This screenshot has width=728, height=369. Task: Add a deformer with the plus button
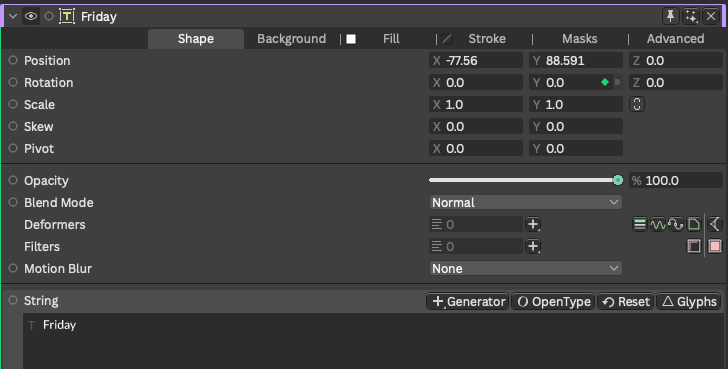pyautogui.click(x=533, y=224)
